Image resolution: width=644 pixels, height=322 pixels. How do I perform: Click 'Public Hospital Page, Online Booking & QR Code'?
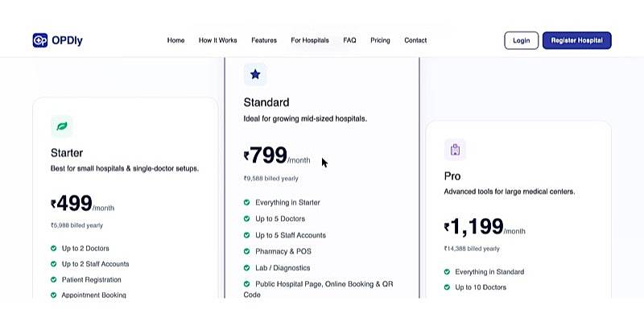point(318,289)
